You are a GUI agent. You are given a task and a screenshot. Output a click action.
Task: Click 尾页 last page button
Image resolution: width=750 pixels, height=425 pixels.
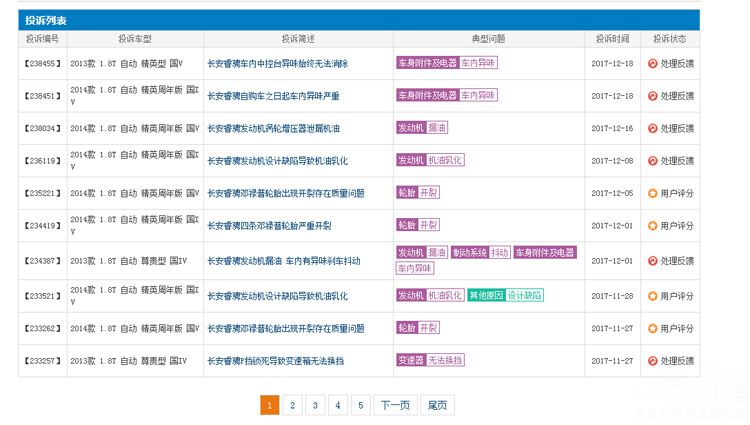pyautogui.click(x=437, y=405)
